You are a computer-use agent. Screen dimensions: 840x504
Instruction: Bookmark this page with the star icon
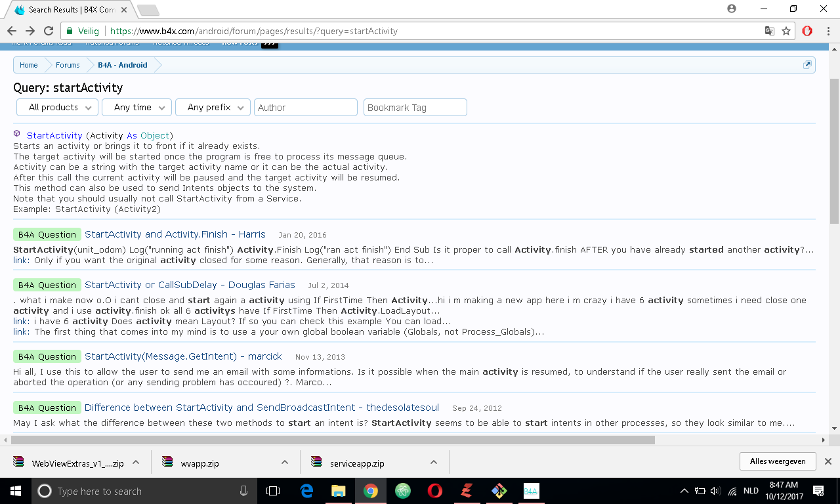[x=786, y=31]
